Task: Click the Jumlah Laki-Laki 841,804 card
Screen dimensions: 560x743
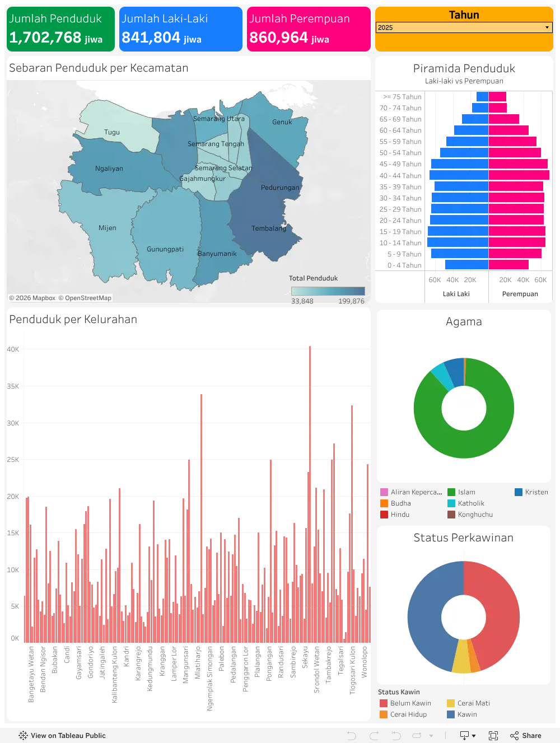Action: point(181,29)
